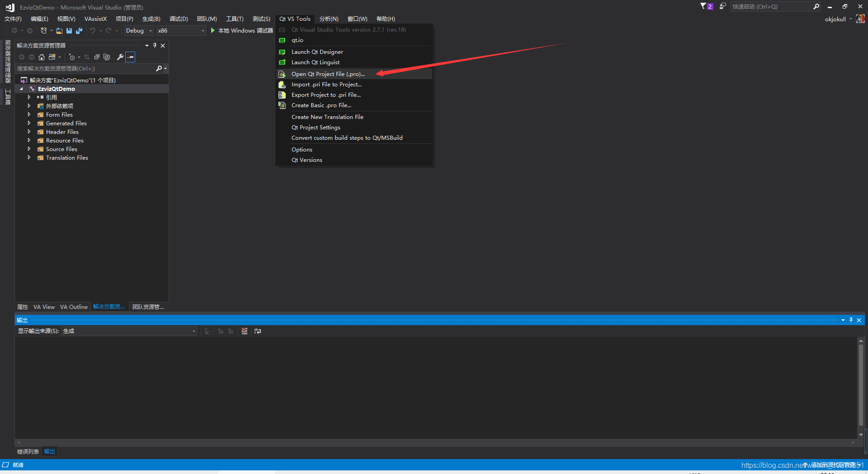Click the Quick Launch magnifier icon

point(816,6)
